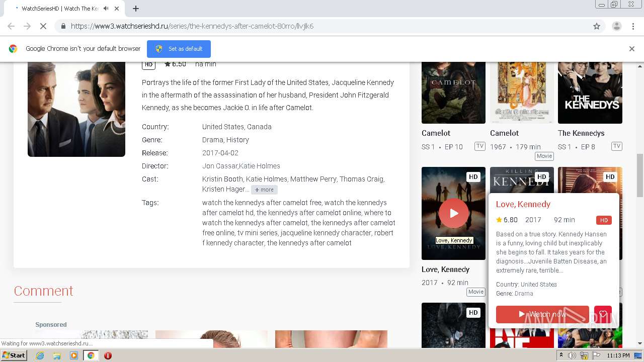Open cast member Kristin Booth link
The image size is (644, 362).
point(223,179)
